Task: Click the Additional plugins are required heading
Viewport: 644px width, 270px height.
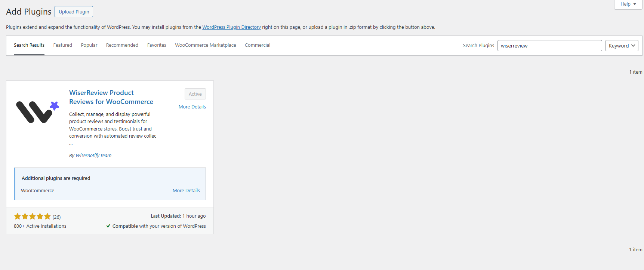Action: point(56,178)
